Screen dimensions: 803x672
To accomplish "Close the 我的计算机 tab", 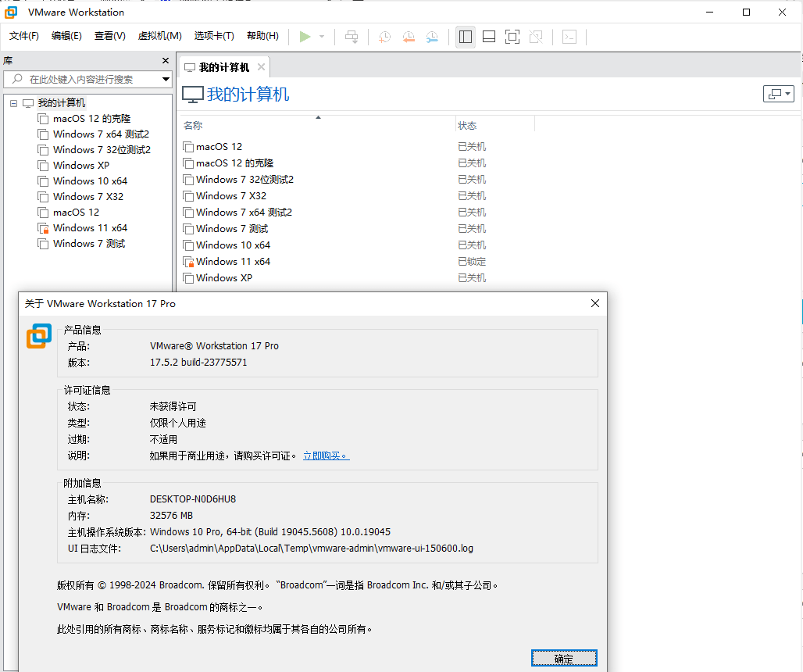I will 261,67.
